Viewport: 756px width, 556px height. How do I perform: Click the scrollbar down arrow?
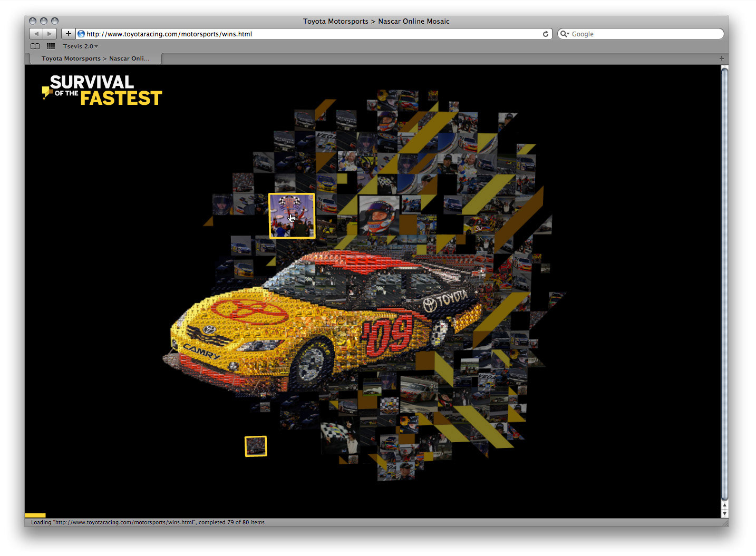tap(724, 513)
